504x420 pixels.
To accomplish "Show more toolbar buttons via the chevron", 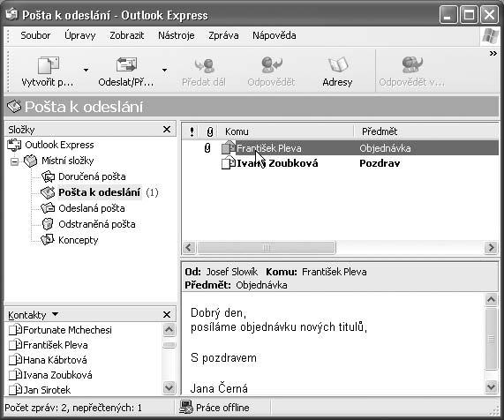I will pyautogui.click(x=493, y=53).
